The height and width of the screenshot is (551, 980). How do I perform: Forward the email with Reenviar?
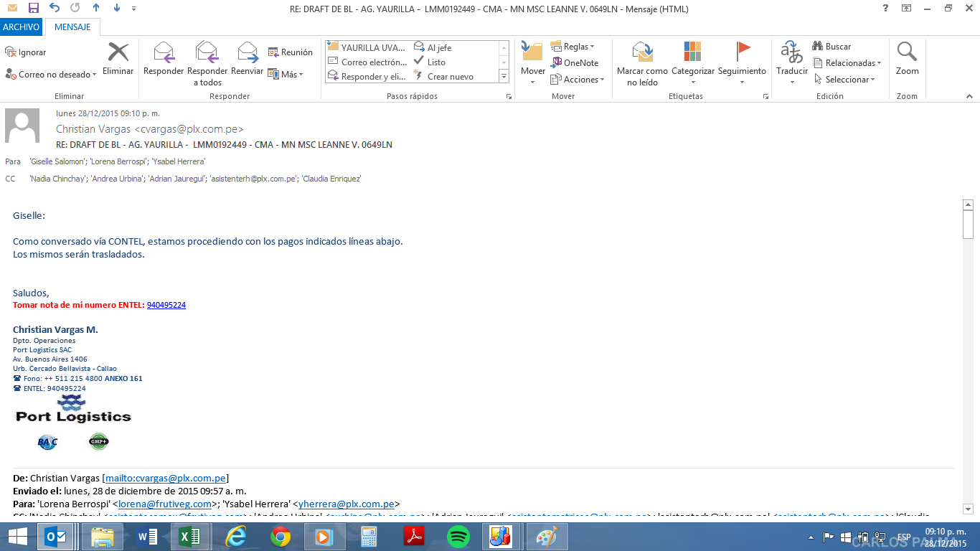coord(248,54)
